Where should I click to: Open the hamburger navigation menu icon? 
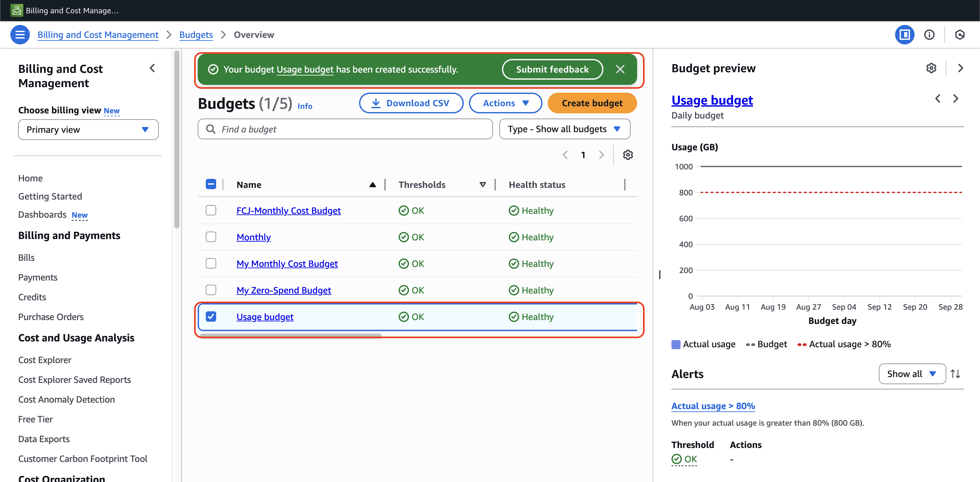(x=20, y=35)
